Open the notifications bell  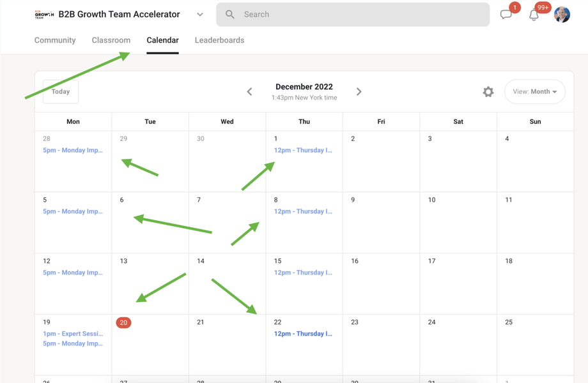click(534, 15)
